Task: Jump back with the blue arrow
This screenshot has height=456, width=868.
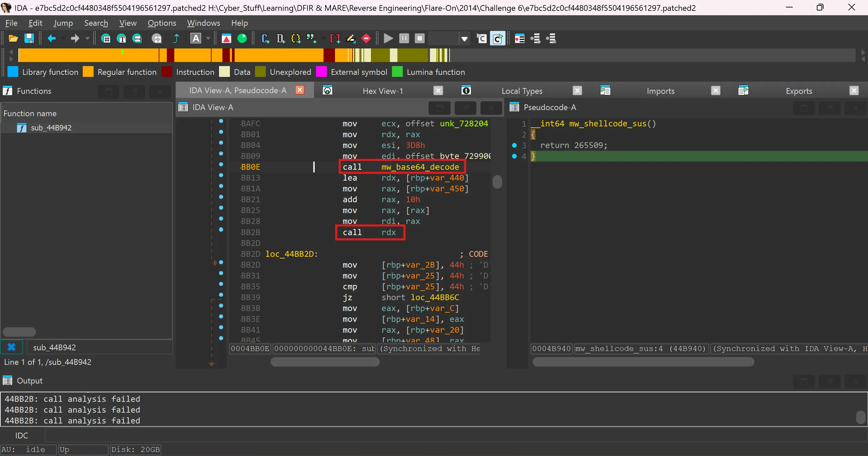Action: [x=52, y=39]
